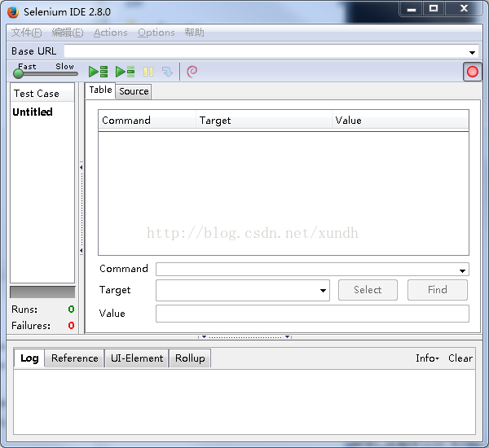Toggle the red record button
The width and height of the screenshot is (489, 448).
click(x=472, y=72)
